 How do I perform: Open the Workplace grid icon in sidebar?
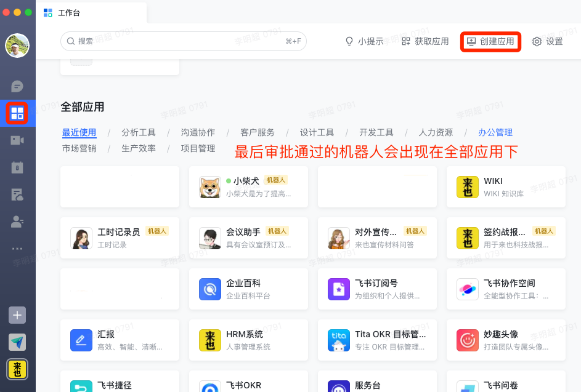[17, 113]
